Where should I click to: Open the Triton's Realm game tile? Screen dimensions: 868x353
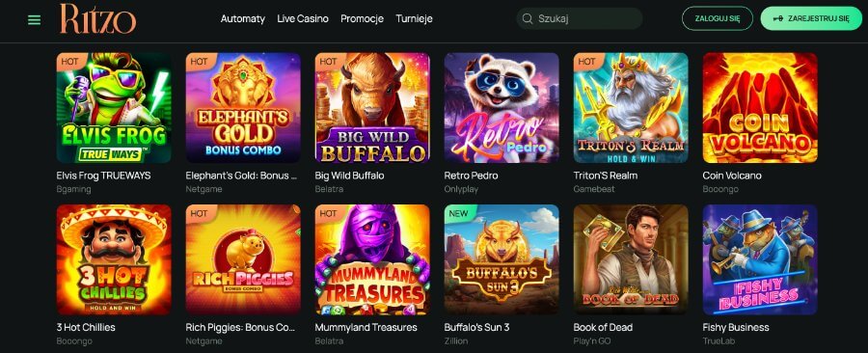tap(631, 108)
